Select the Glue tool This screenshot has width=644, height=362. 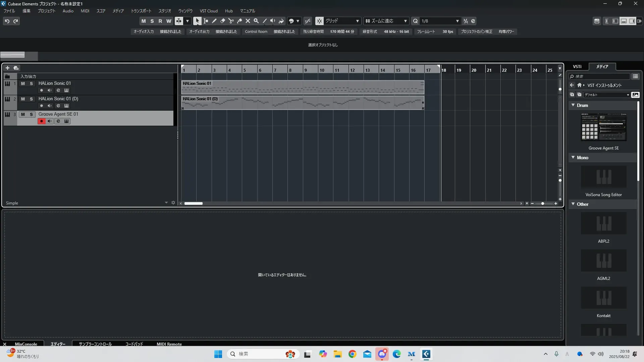coord(239,21)
